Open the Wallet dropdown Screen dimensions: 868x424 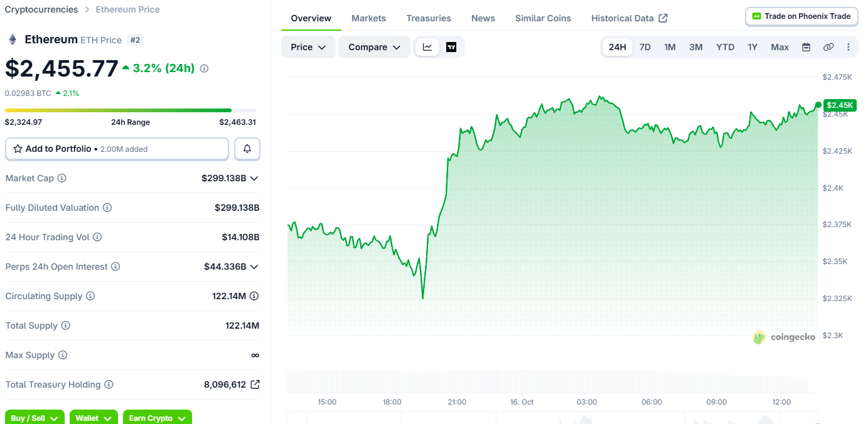coord(94,418)
